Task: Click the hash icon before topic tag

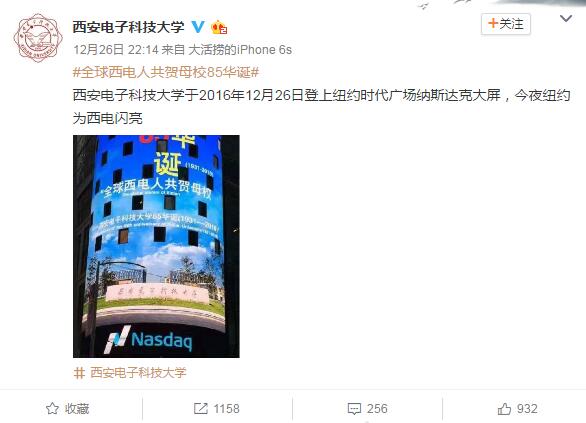Action: (79, 373)
